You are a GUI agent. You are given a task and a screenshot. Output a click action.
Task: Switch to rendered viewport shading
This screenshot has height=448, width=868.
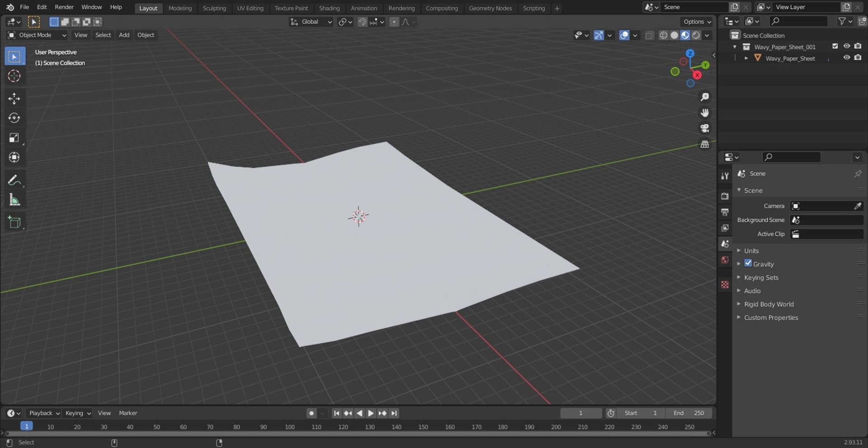[696, 35]
